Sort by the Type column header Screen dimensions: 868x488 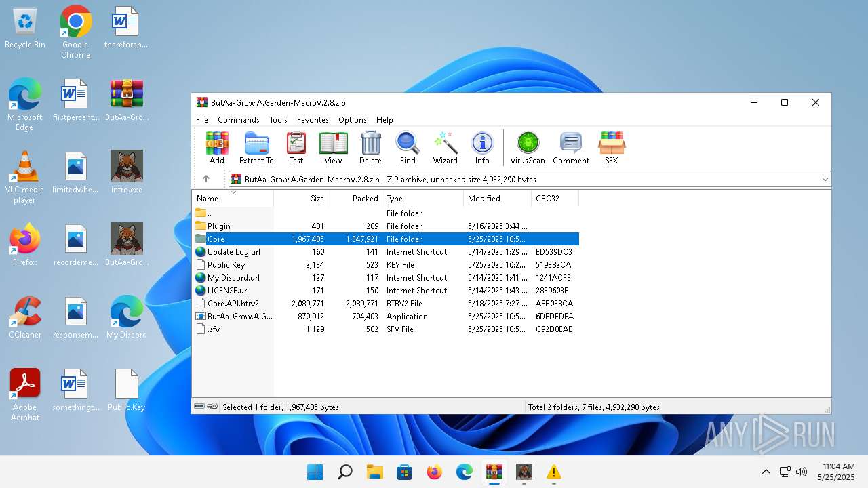pos(423,199)
